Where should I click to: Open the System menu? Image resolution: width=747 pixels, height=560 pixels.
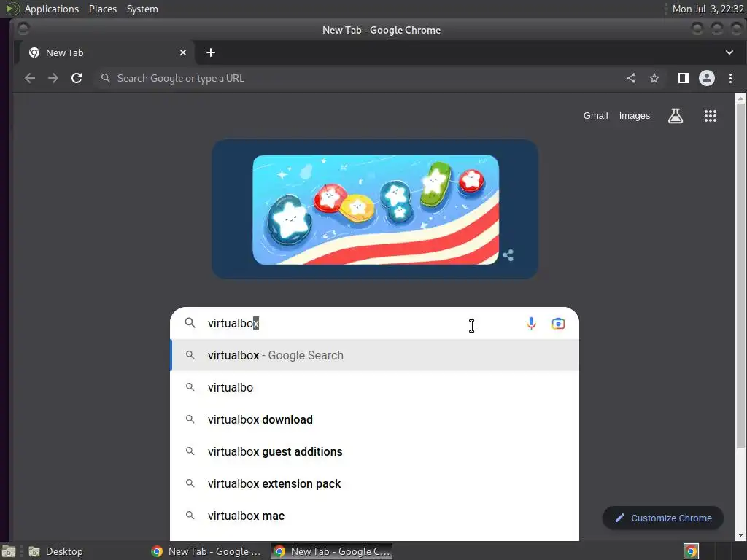[x=142, y=9]
